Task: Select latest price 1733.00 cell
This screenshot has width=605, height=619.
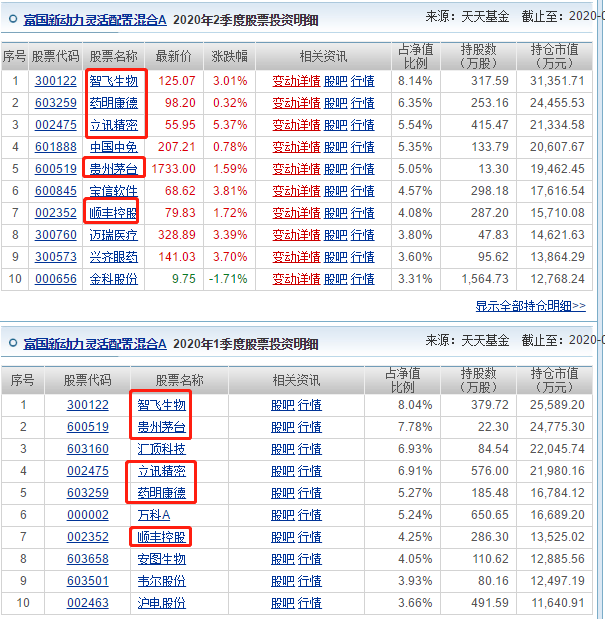Action: click(x=173, y=169)
